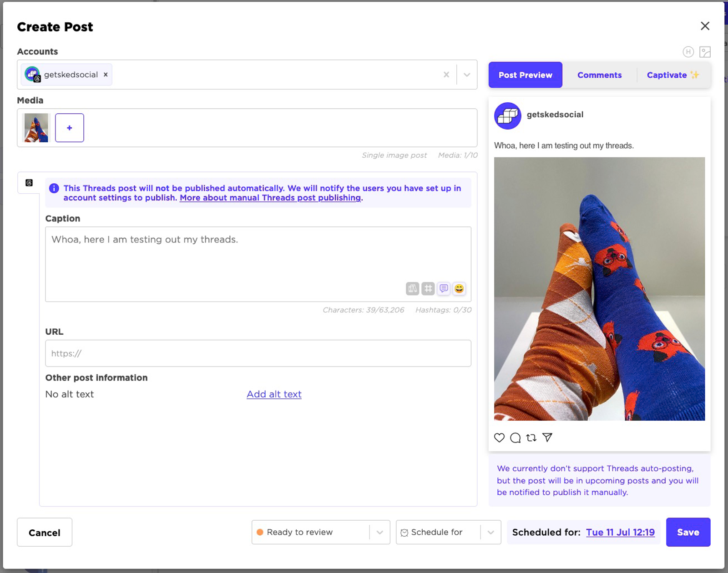The image size is (728, 573).
Task: Add more media with plus button
Action: pos(70,128)
